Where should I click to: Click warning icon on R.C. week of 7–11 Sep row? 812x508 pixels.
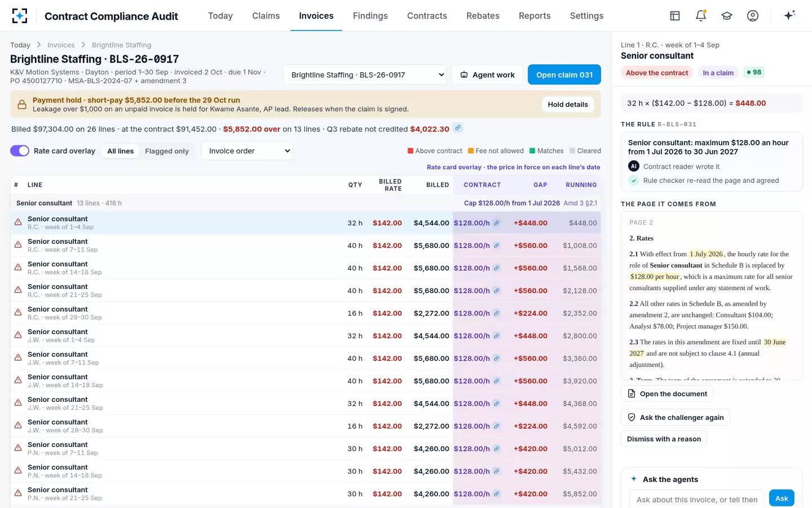[x=18, y=245]
